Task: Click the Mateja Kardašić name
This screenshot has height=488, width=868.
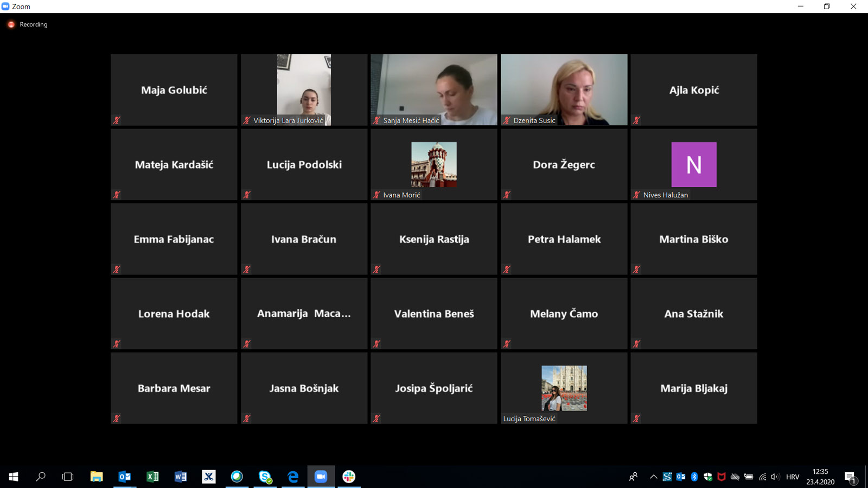Action: (x=174, y=164)
